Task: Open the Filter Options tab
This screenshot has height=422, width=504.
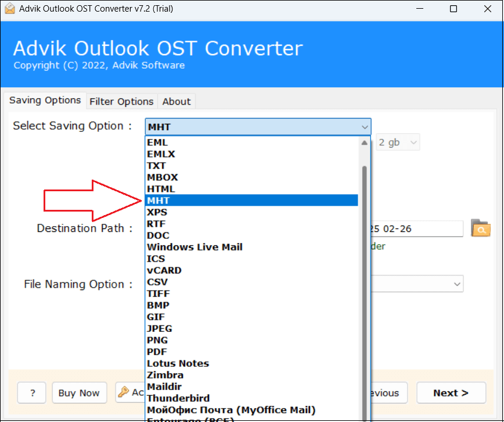Action: (x=121, y=101)
